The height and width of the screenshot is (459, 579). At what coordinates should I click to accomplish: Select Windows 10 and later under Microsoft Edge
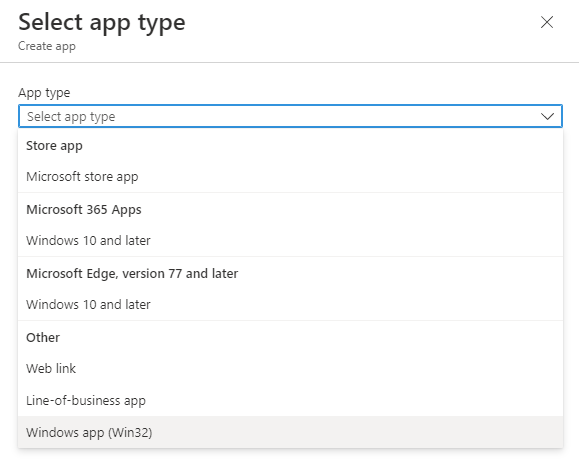point(290,305)
